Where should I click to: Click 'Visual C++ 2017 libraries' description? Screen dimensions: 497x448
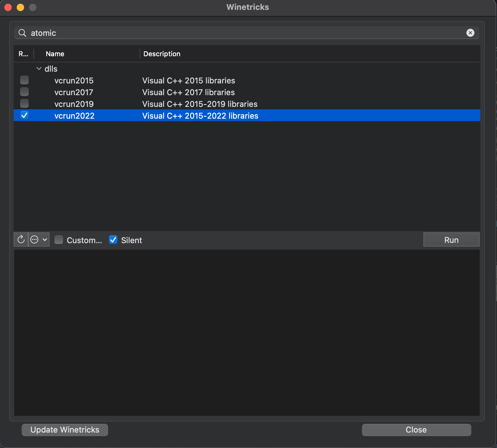coord(189,92)
